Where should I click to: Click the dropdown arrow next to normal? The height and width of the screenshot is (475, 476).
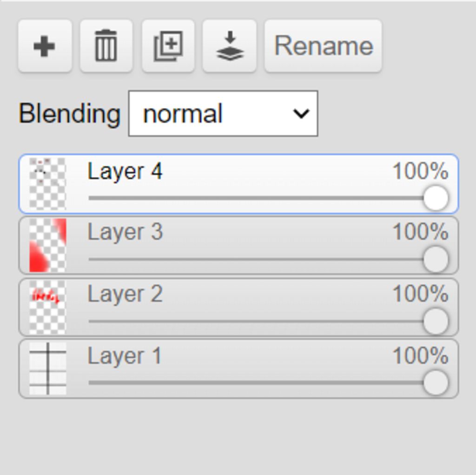(x=301, y=114)
